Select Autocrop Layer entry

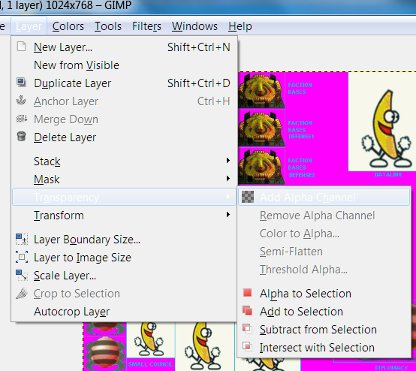72,312
